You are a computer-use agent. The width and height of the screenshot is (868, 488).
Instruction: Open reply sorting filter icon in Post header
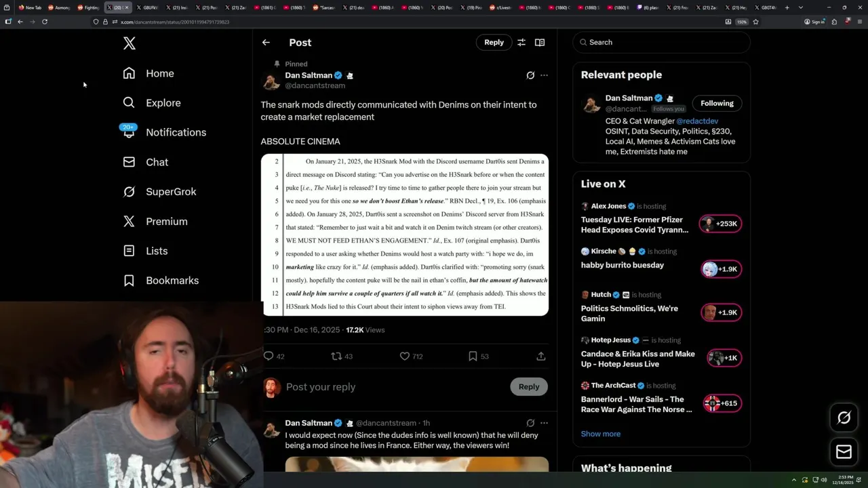521,42
